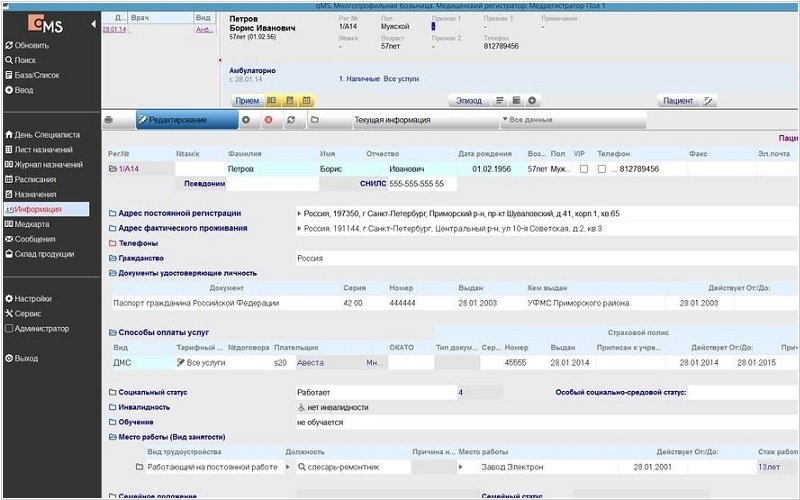Select Медкарта in the sidebar menu

pyautogui.click(x=32, y=224)
